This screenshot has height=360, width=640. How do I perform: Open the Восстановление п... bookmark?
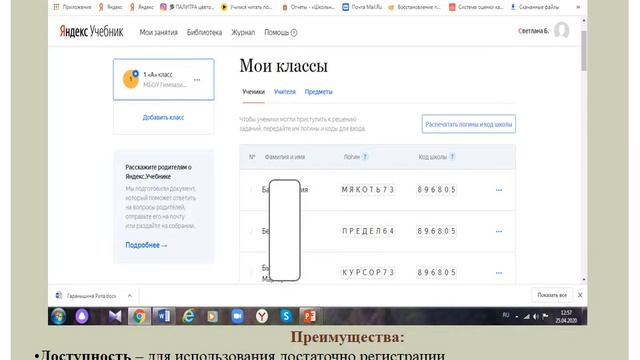[x=415, y=7]
